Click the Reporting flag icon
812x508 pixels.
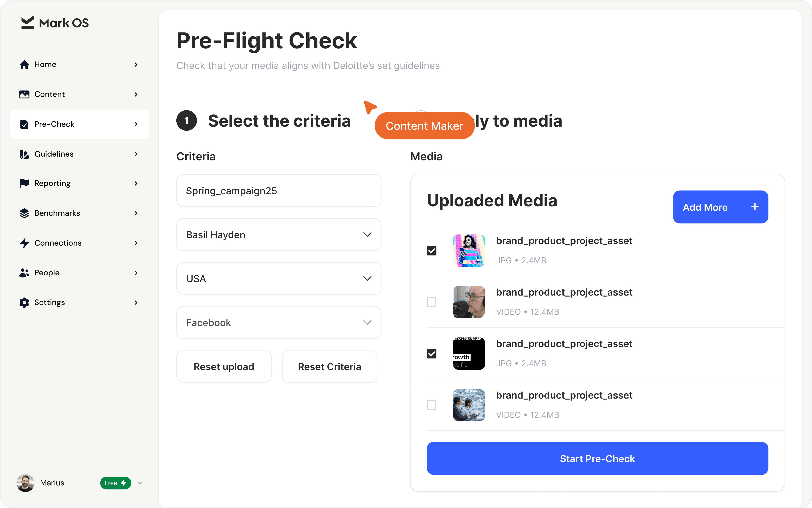coord(24,183)
